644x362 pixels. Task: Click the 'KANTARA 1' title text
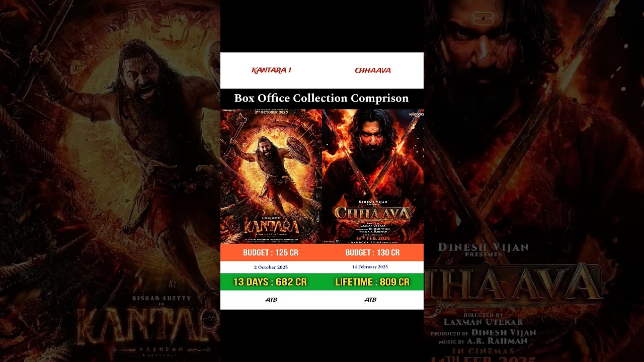click(271, 70)
